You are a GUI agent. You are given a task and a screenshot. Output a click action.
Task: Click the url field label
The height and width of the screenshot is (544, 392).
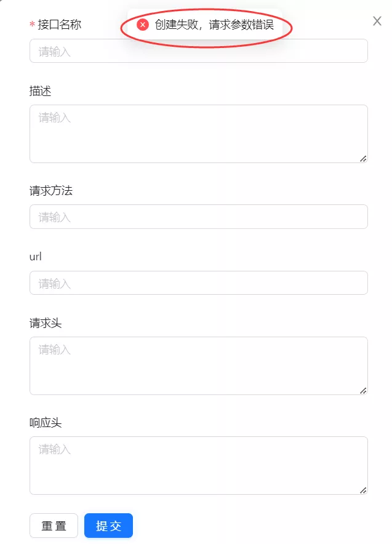point(35,257)
